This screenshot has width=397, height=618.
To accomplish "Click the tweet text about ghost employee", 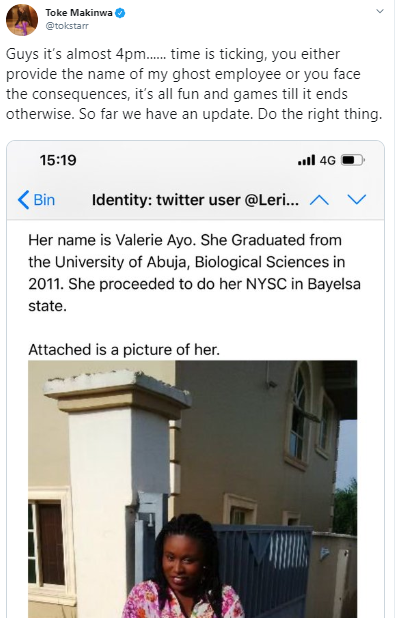I will pyautogui.click(x=194, y=84).
